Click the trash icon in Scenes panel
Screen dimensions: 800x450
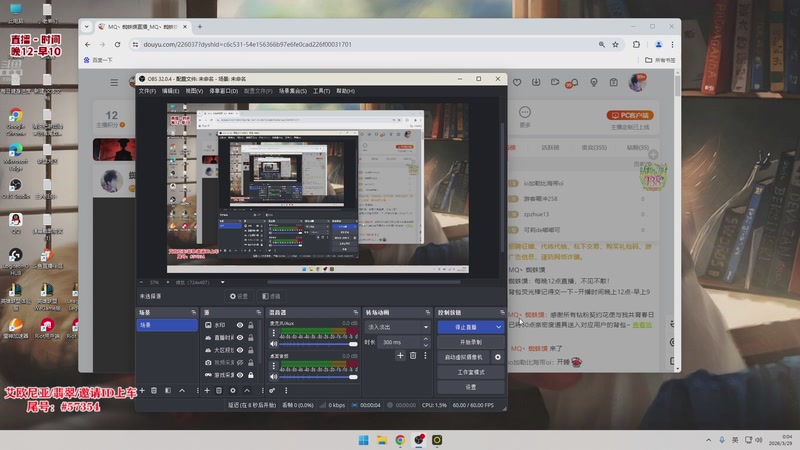154,390
